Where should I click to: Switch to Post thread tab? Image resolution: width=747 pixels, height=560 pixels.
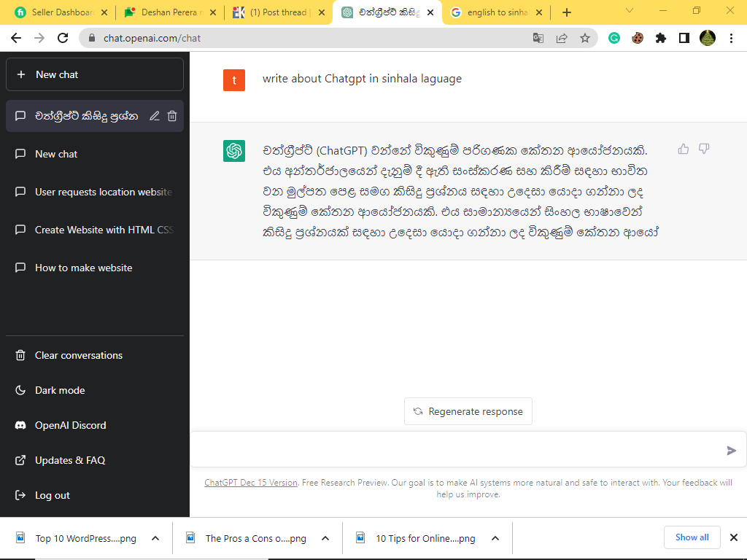278,12
